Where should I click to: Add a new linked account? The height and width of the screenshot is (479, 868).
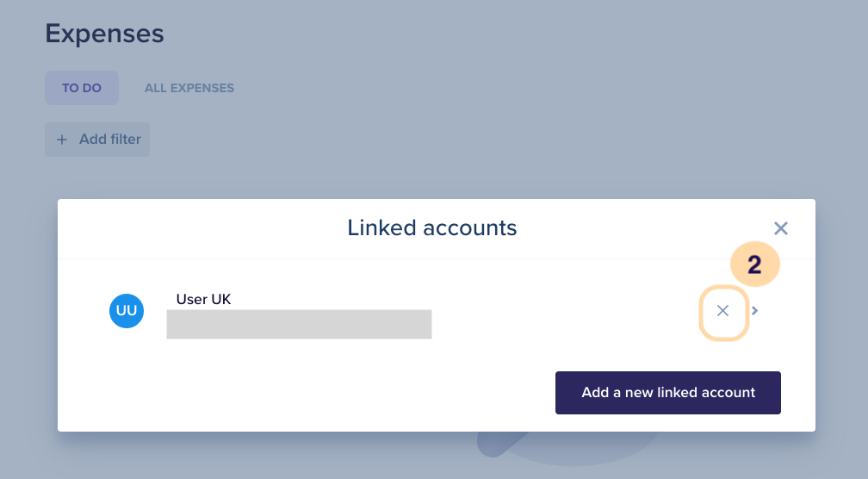coord(667,393)
